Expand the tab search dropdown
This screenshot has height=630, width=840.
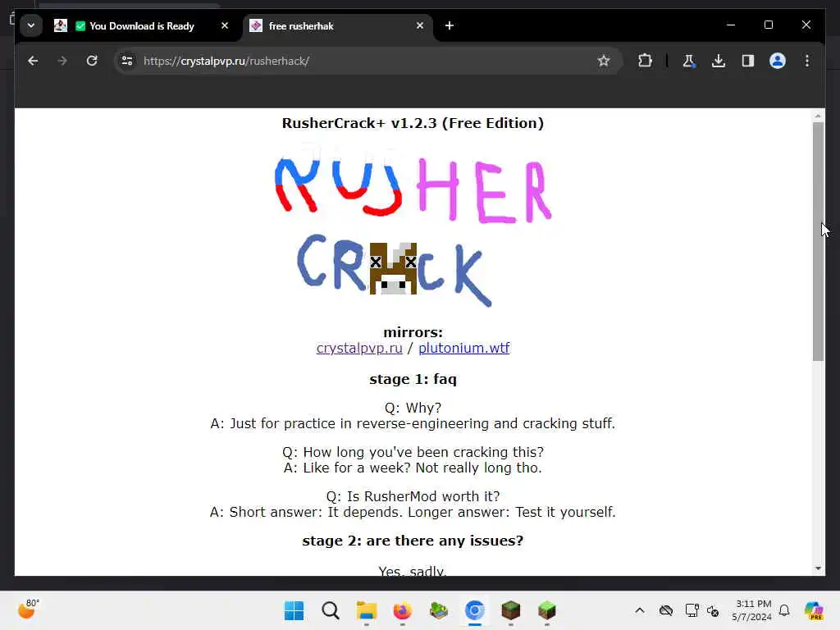coord(31,25)
